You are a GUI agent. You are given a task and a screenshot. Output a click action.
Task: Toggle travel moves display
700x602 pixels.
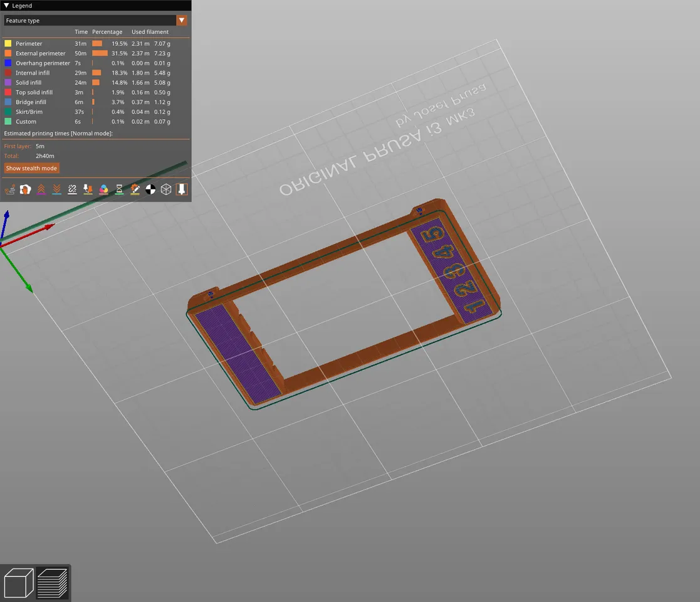point(9,189)
